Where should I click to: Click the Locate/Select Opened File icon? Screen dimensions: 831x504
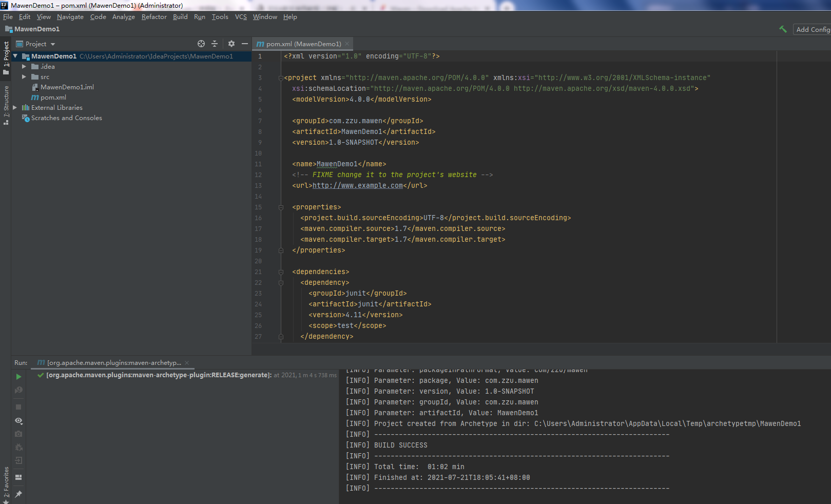click(x=201, y=44)
